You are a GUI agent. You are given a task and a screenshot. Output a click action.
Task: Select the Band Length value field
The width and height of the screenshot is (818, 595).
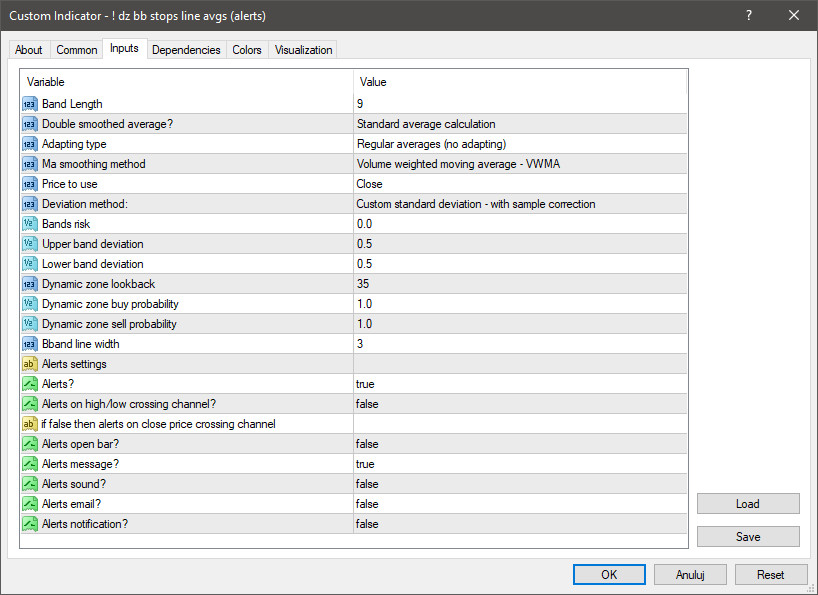[x=520, y=104]
